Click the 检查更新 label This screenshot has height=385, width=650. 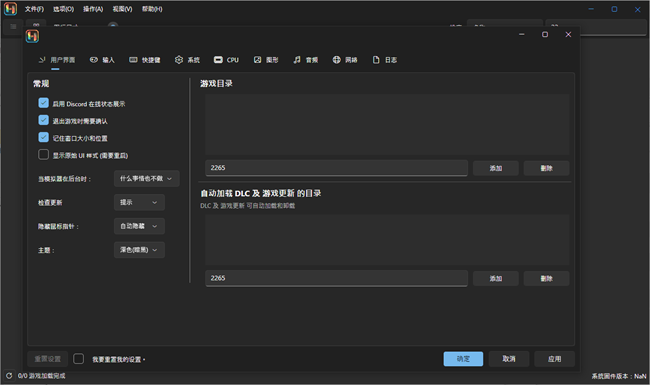pos(50,203)
